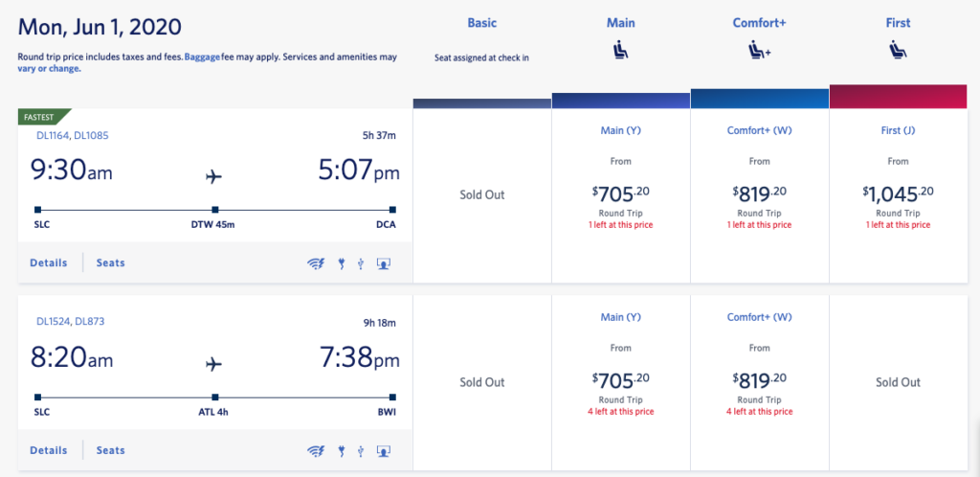980x477 pixels.
Task: Click USB icon on the 9:30am flight
Action: (360, 263)
